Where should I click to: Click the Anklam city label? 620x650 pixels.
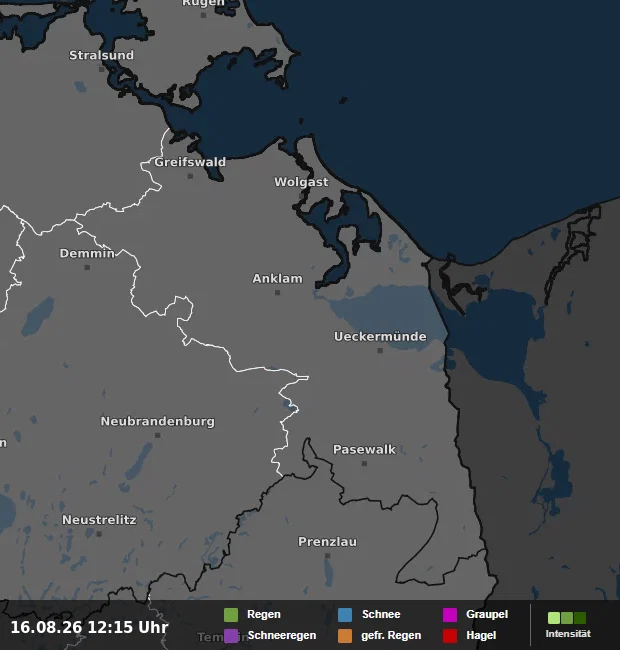pos(277,279)
